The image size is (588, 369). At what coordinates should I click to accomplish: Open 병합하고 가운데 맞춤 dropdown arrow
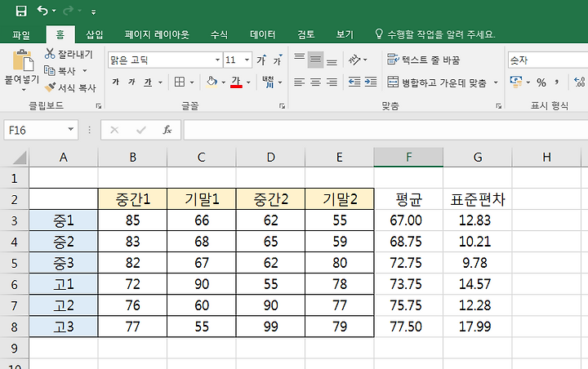click(x=496, y=82)
